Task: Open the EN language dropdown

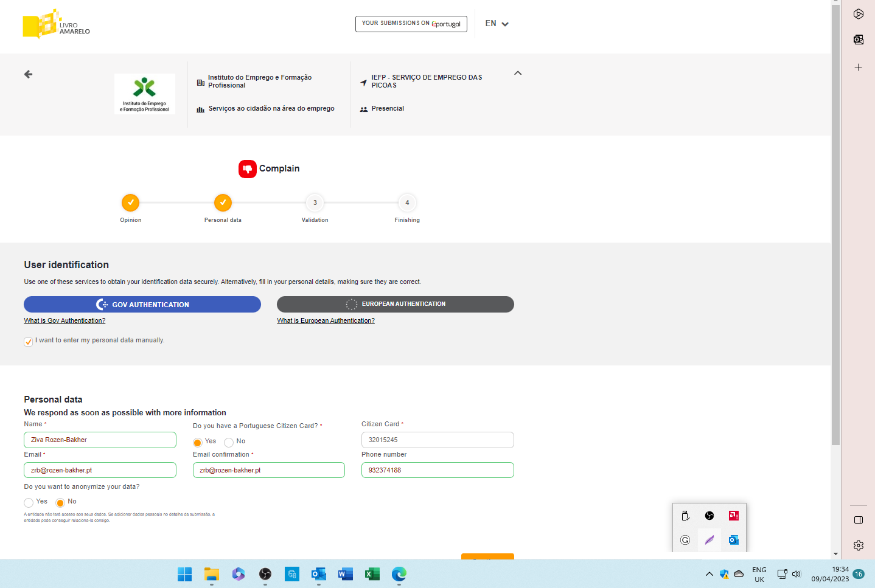Action: pyautogui.click(x=497, y=24)
